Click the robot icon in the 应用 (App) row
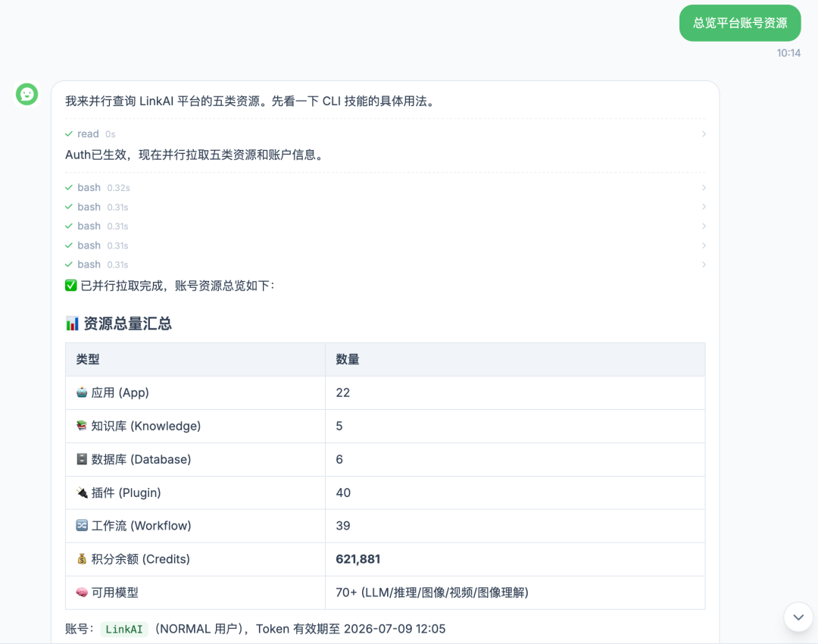 [82, 392]
